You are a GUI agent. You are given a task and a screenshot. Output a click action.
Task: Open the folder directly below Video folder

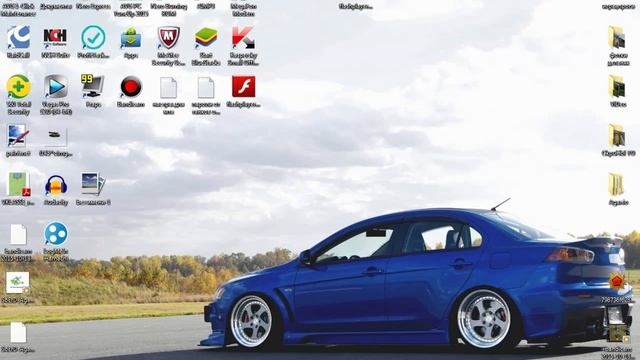(x=617, y=136)
